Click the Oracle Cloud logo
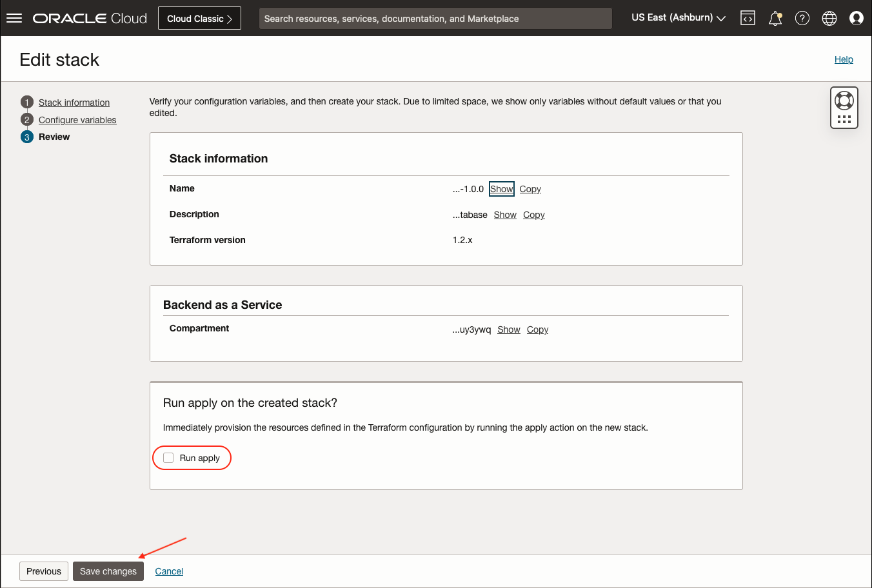Screen dimensions: 872x588 (x=90, y=18)
